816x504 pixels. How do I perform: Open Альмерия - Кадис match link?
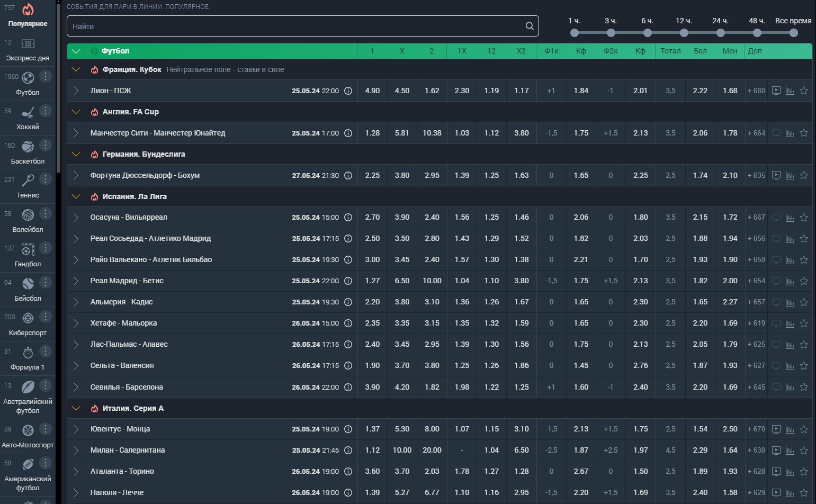pos(121,302)
